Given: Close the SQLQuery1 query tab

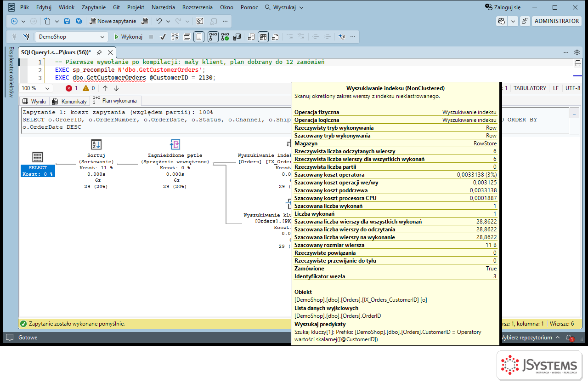Looking at the screenshot, I should 110,52.
